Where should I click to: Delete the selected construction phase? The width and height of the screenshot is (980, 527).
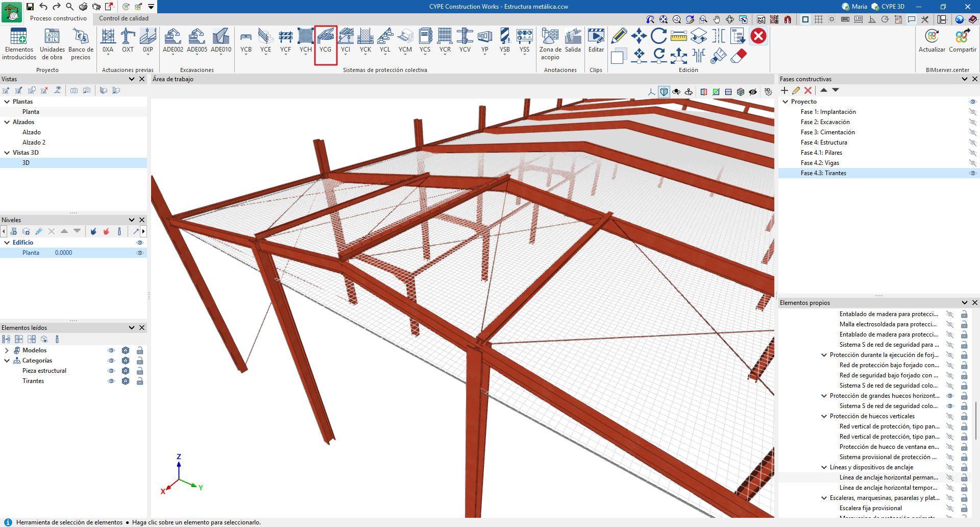[808, 90]
